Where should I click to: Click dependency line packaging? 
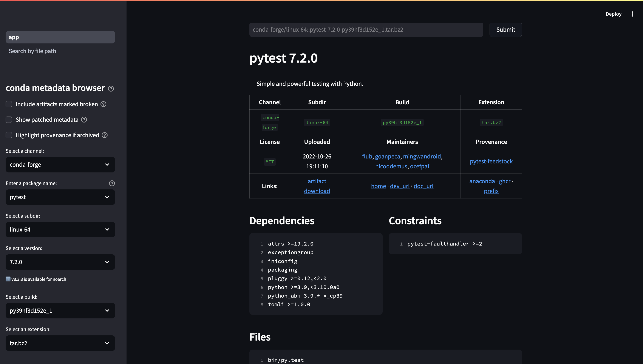coord(283,270)
